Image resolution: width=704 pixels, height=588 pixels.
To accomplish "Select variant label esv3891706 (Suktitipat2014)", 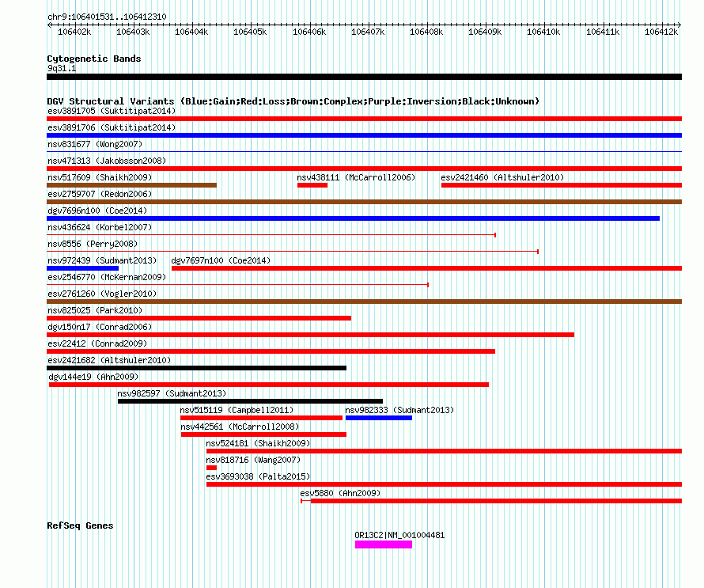I will (112, 127).
